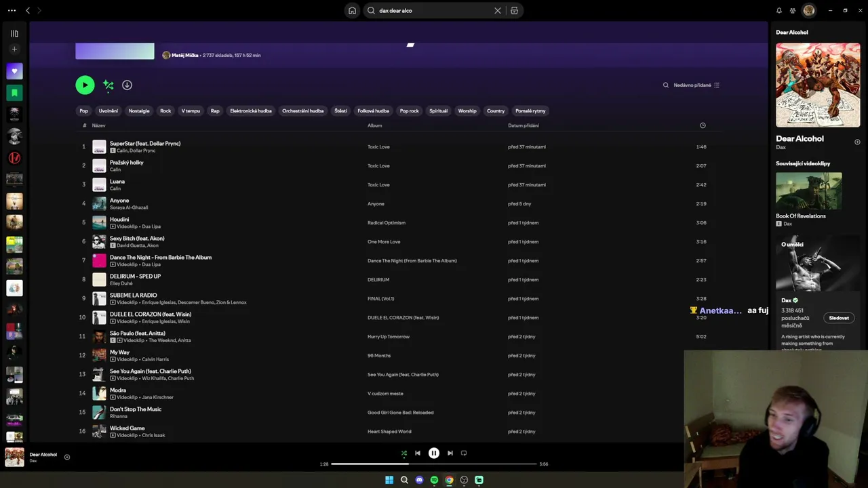Toggle the Spirituál filter chip
Viewport: 868px width, 488px height.
click(439, 110)
